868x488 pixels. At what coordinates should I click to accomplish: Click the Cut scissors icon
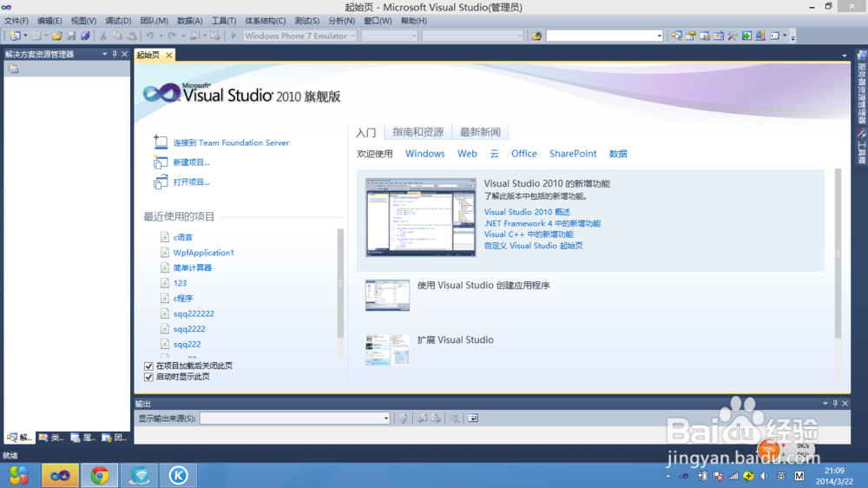(x=103, y=36)
